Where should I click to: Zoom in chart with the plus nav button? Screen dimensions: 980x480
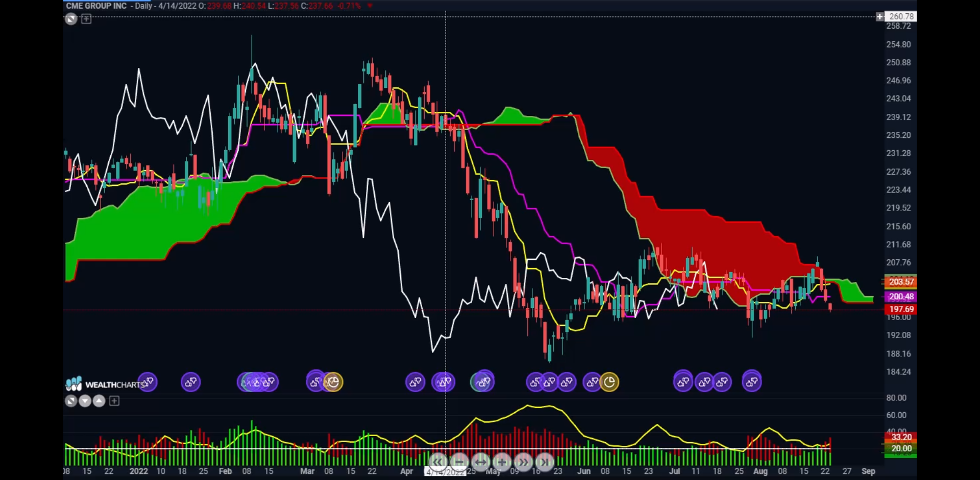[x=502, y=462]
